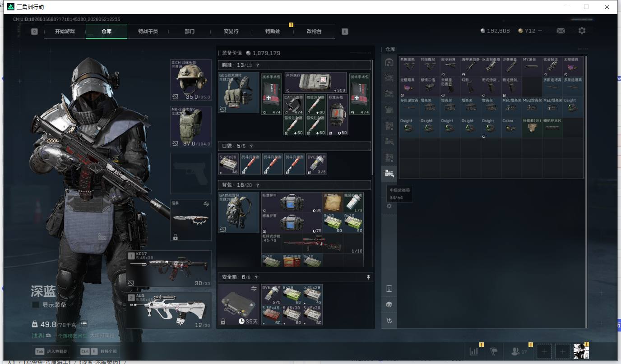Open the player avatar in the bottom corner
621x364 pixels.
[581, 351]
